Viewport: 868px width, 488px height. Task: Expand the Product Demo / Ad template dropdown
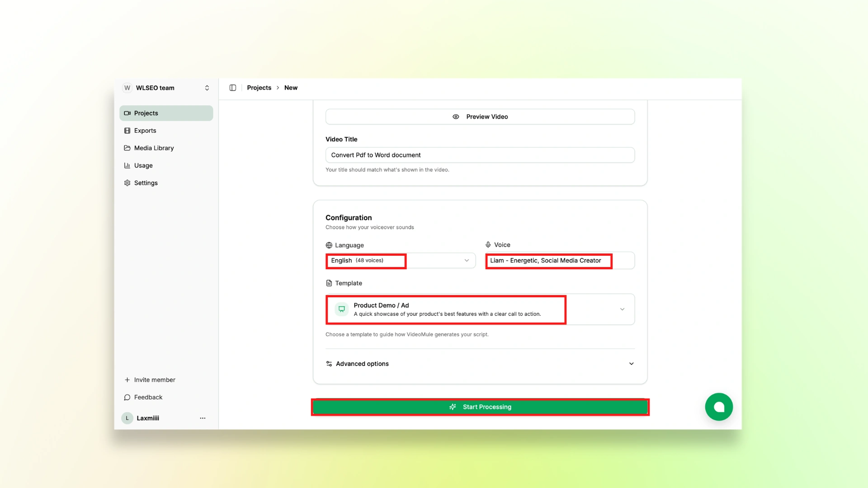pyautogui.click(x=622, y=310)
